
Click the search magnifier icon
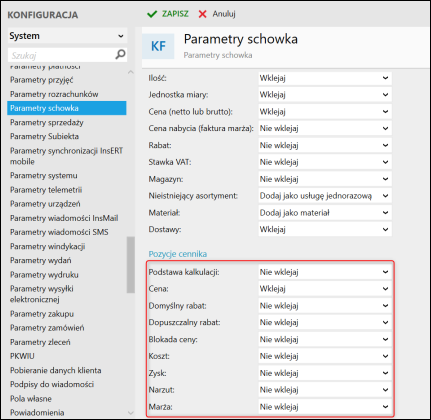120,54
